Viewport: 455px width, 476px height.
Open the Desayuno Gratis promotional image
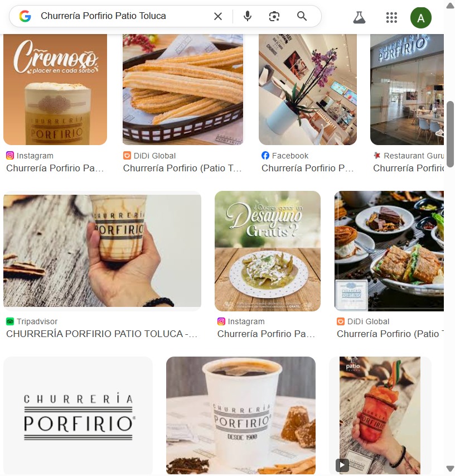268,251
